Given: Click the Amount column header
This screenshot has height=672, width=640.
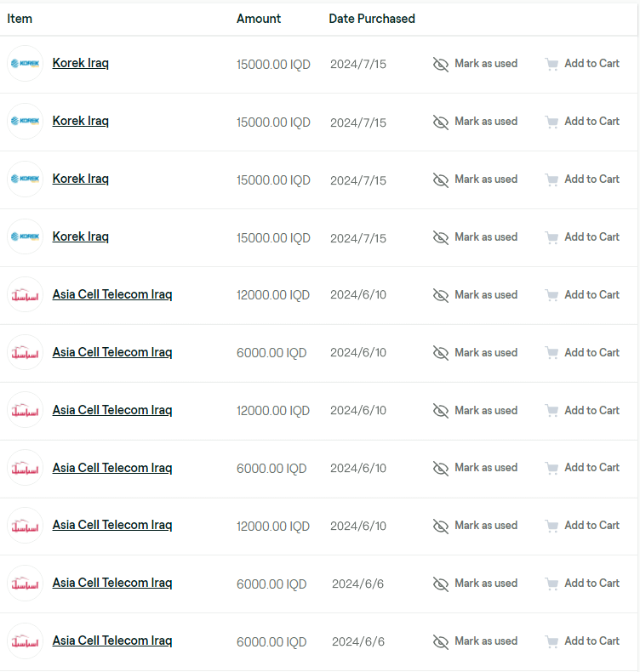Looking at the screenshot, I should tap(259, 19).
